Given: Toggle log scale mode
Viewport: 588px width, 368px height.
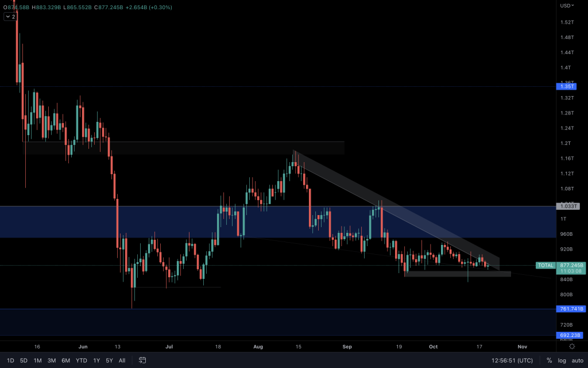Looking at the screenshot, I should coord(562,361).
